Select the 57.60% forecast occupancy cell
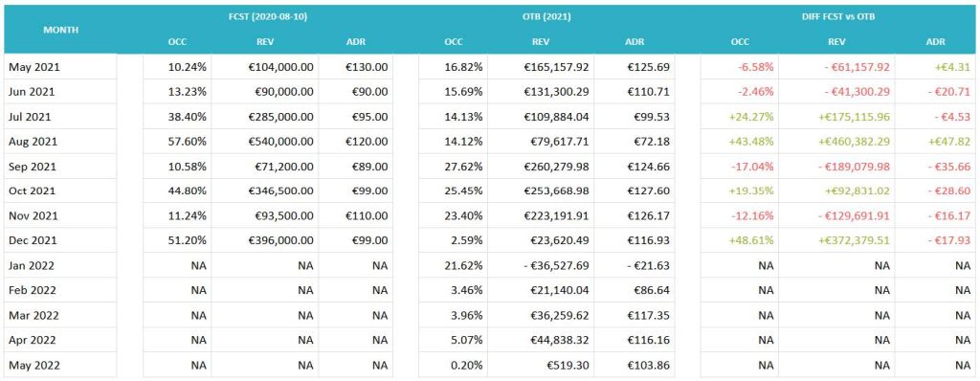The width and height of the screenshot is (980, 381). coord(177,142)
